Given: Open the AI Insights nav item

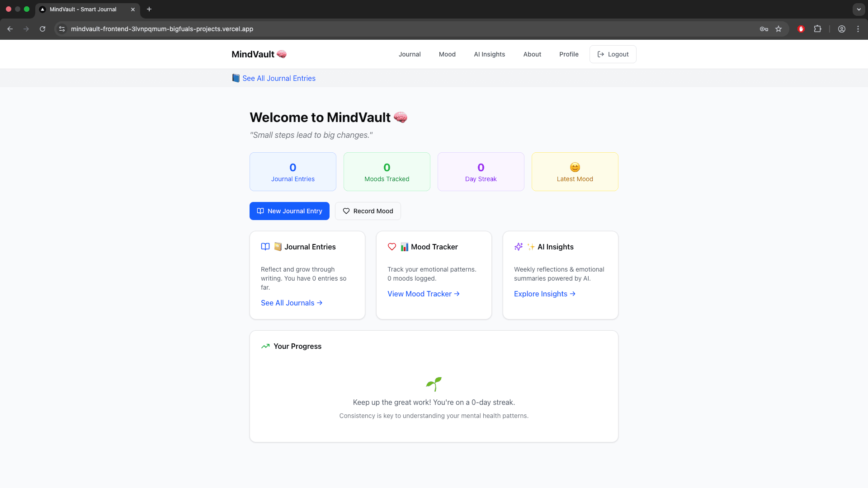Looking at the screenshot, I should pyautogui.click(x=490, y=54).
